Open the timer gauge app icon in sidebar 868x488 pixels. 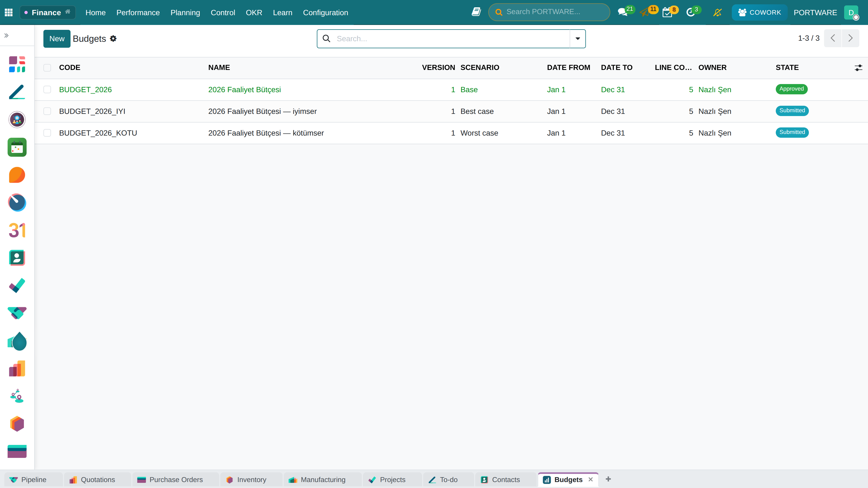[17, 203]
